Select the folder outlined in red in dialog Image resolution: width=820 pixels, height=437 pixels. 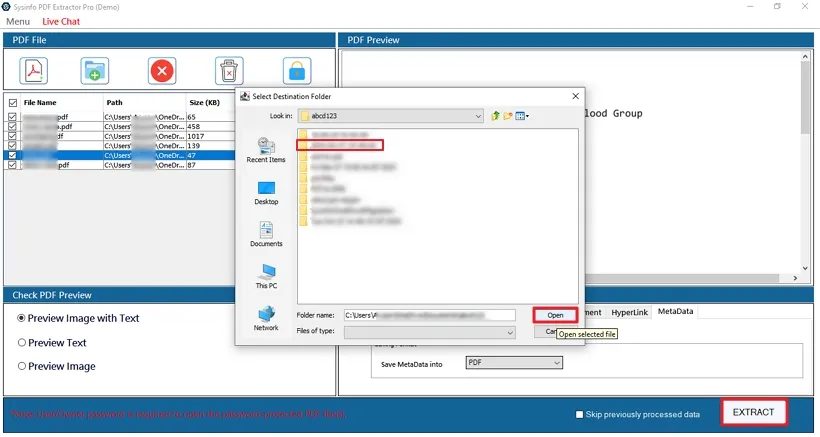340,145
